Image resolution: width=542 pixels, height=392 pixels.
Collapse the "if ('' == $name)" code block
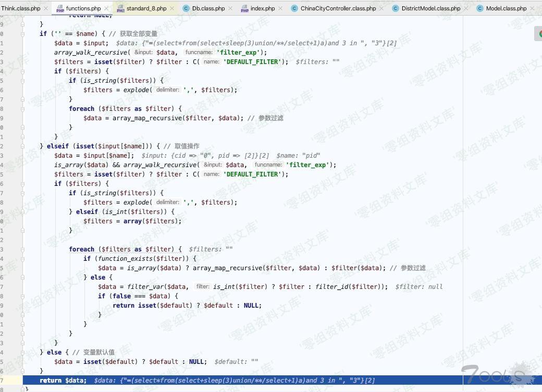point(23,34)
